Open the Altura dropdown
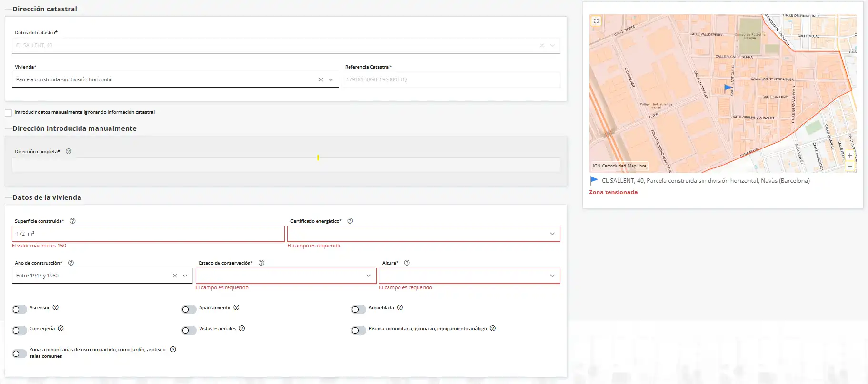Image resolution: width=868 pixels, height=384 pixels. (x=469, y=276)
